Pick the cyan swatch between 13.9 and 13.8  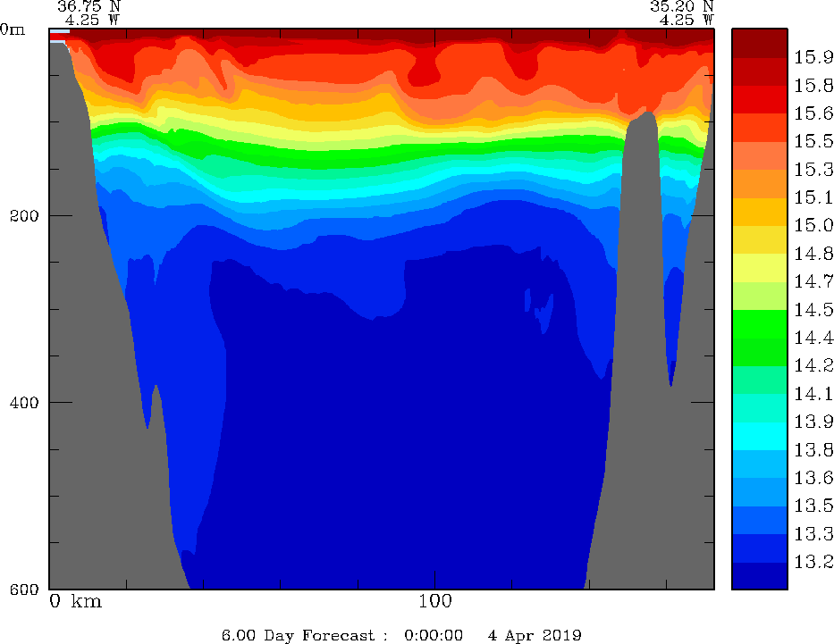[760, 436]
